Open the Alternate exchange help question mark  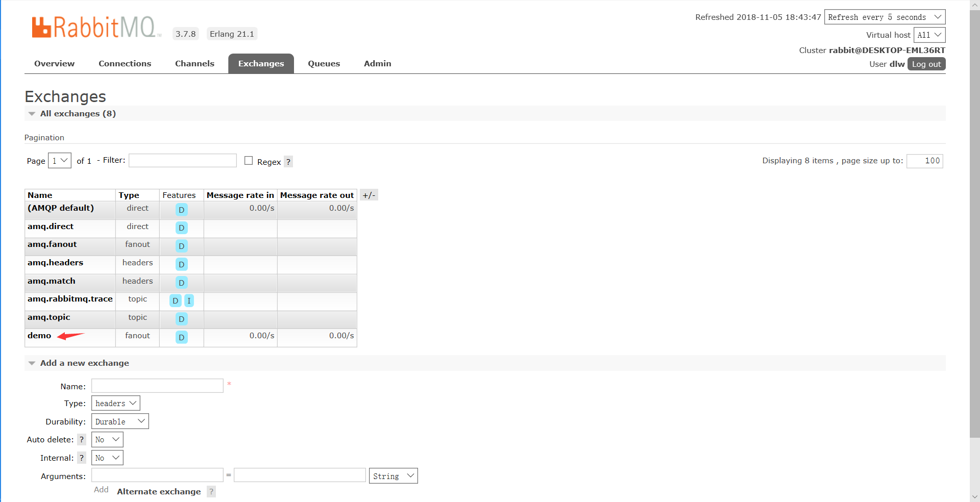211,492
